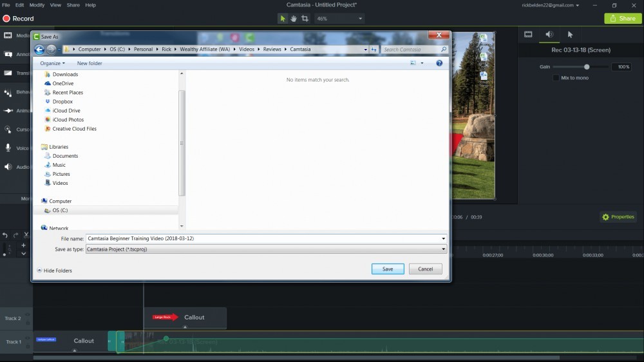The image size is (644, 362).
Task: Select the pointer edit tool in toolbar
Action: coord(283,19)
